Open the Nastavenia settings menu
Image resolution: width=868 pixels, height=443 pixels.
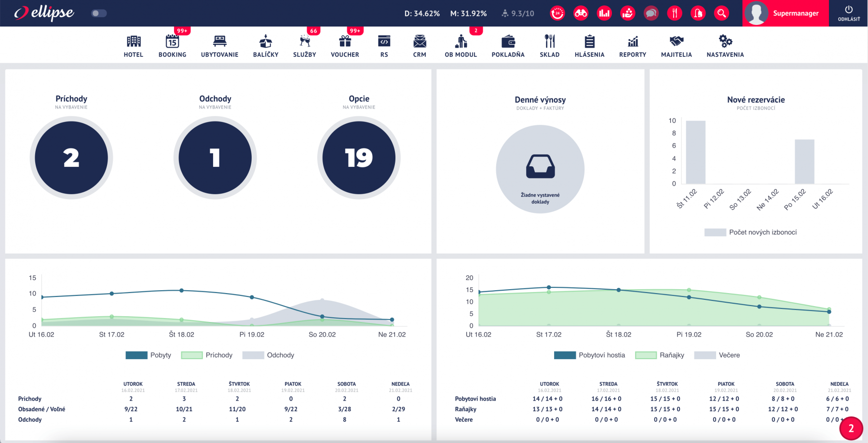click(x=725, y=46)
